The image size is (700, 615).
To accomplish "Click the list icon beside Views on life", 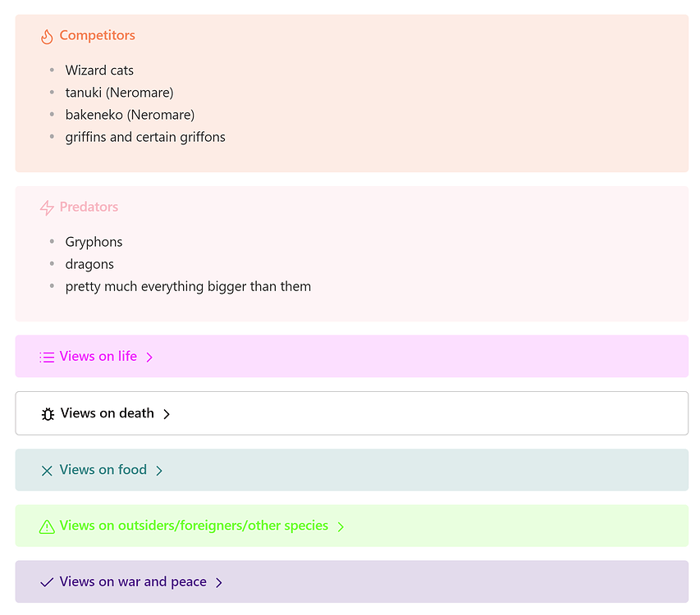I will pyautogui.click(x=47, y=357).
